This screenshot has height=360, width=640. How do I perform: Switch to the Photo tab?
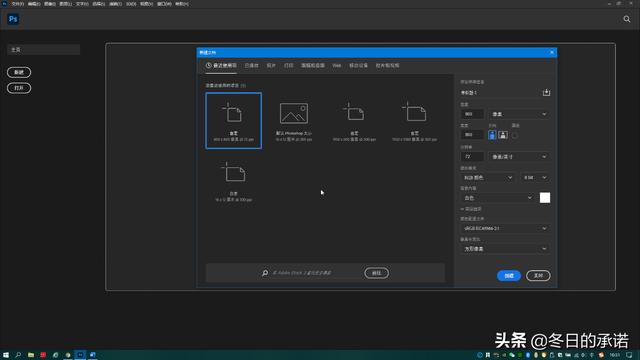tap(271, 65)
